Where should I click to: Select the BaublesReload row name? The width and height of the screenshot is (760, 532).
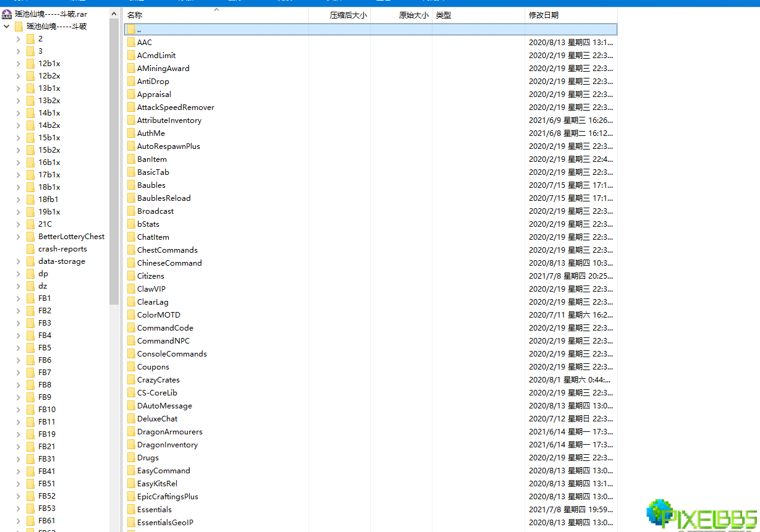pos(164,198)
